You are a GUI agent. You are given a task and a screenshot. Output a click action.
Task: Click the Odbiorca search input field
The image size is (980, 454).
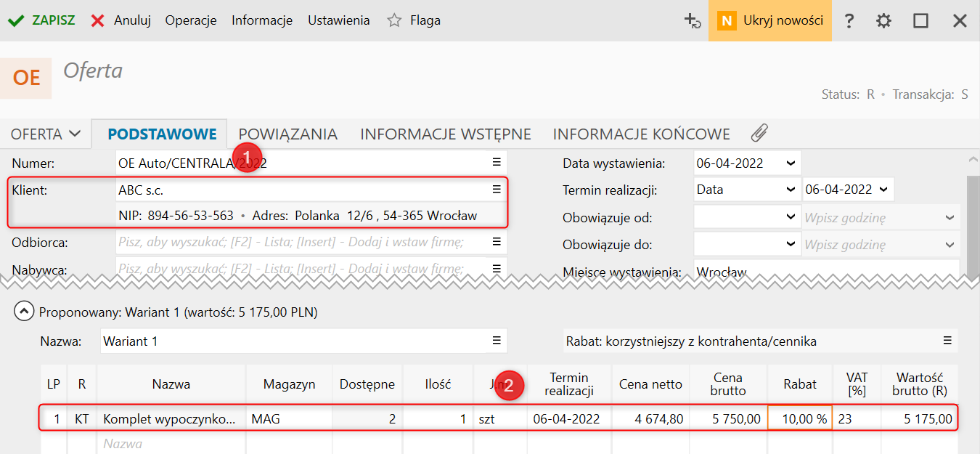pos(301,242)
